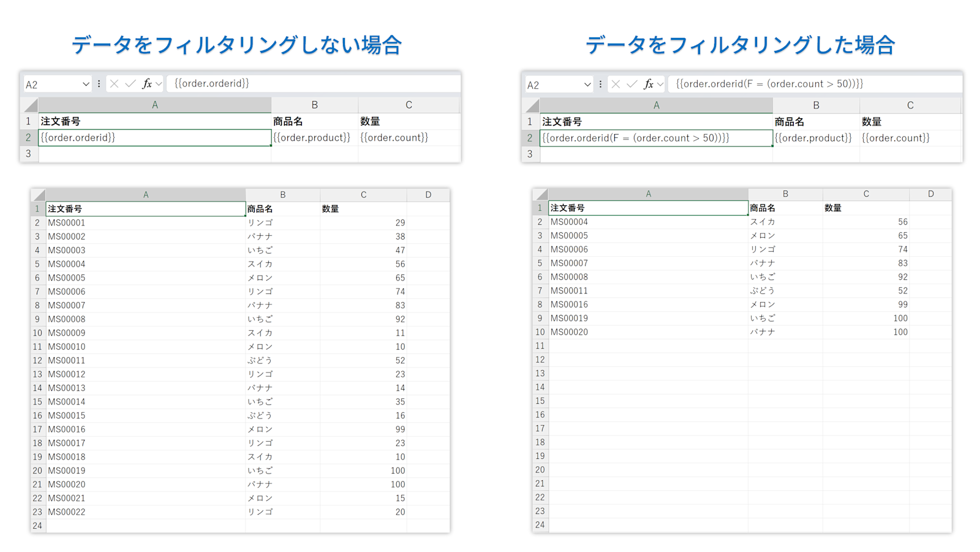The image size is (980, 552).
Task: Click fx insert function icon in left formula bar
Action: pyautogui.click(x=147, y=84)
